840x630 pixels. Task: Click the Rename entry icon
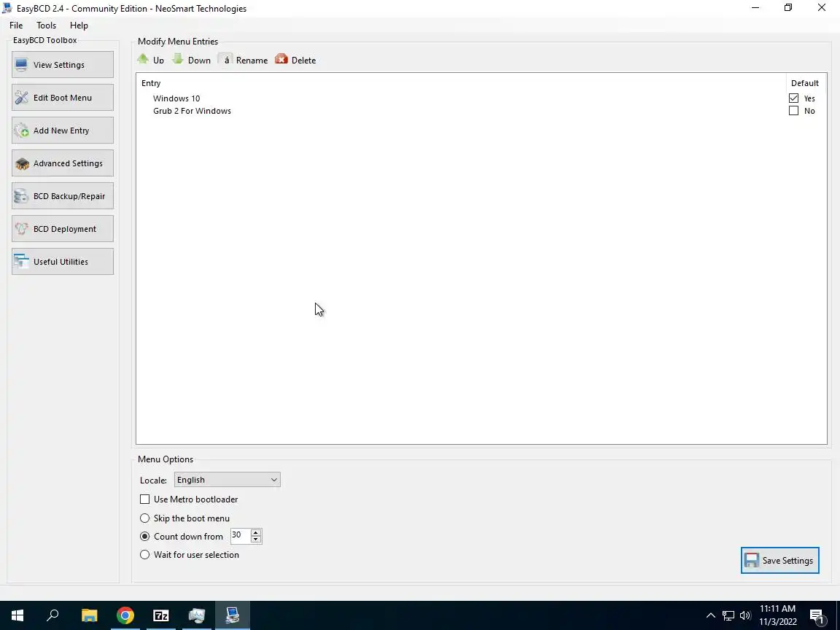pyautogui.click(x=226, y=60)
